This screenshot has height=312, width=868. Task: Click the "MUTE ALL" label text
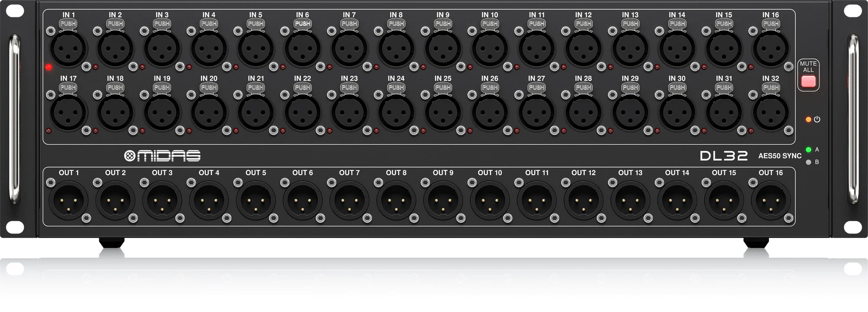[808, 67]
